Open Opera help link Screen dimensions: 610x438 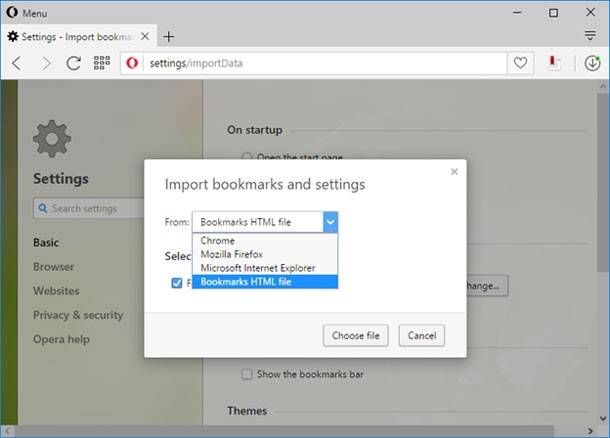pyautogui.click(x=61, y=339)
